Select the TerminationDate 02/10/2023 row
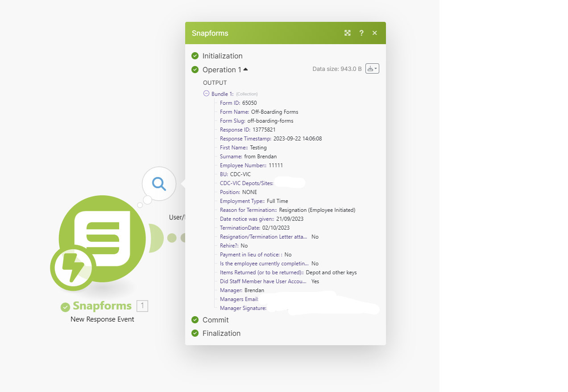Image resolution: width=568 pixels, height=392 pixels. pos(255,228)
